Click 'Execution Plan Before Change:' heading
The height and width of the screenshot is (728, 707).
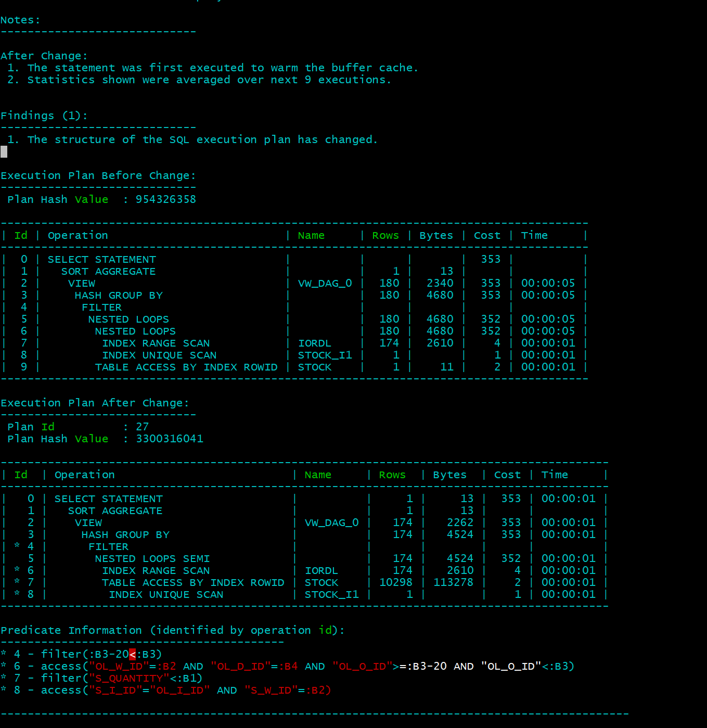(x=98, y=176)
